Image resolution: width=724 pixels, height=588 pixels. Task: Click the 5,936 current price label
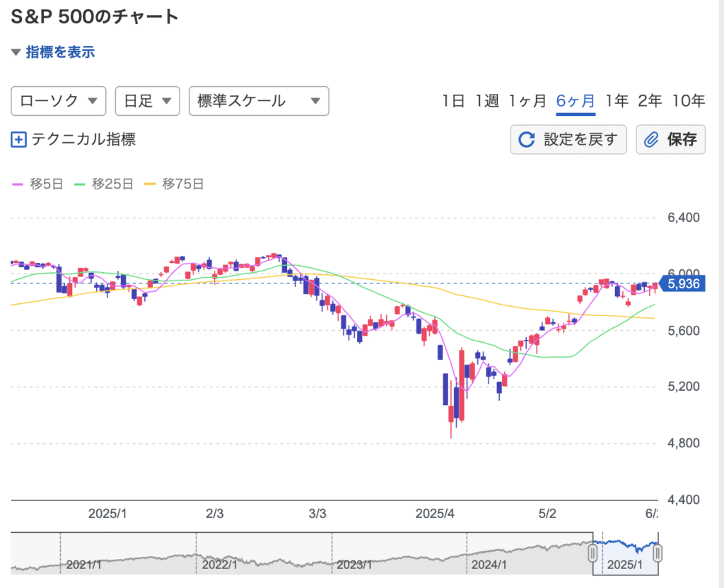pos(681,283)
